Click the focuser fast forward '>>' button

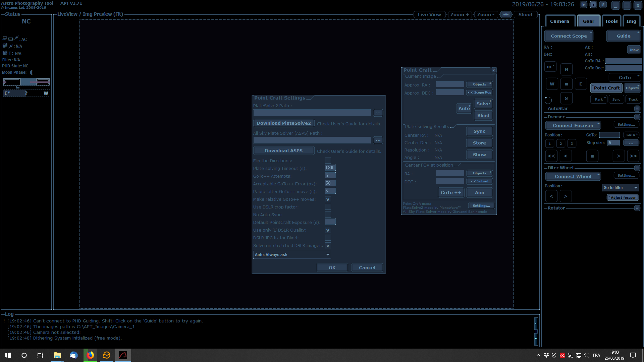633,156
